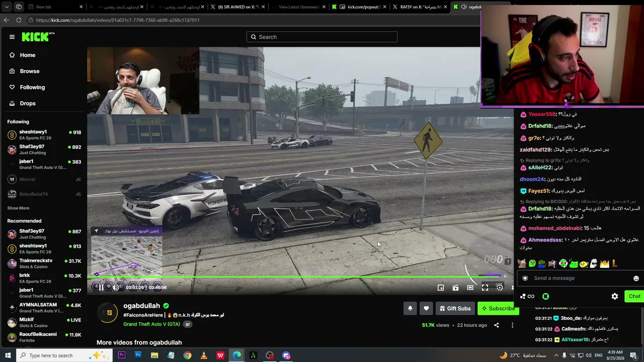Insert the gold L emote
The width and height of the screenshot is (644, 362).
coord(614,263)
